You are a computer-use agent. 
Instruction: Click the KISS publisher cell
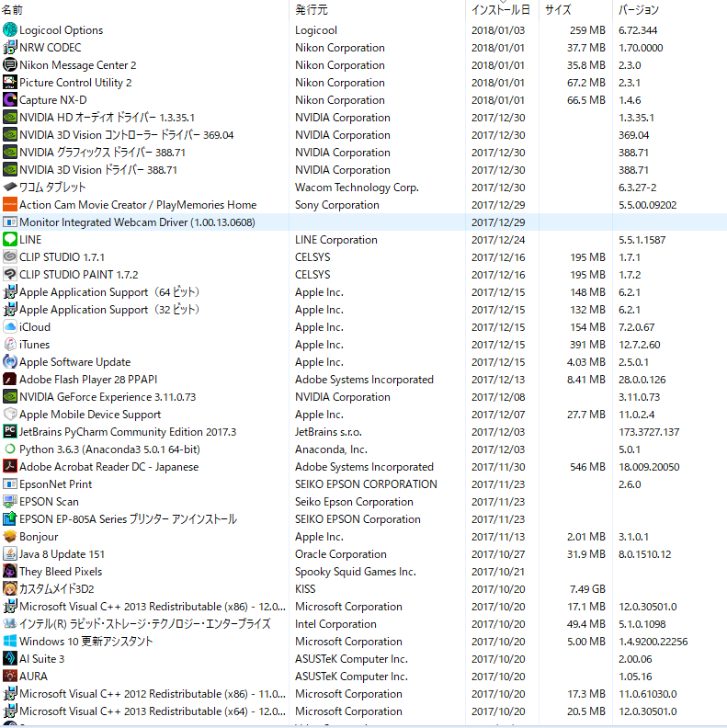305,588
